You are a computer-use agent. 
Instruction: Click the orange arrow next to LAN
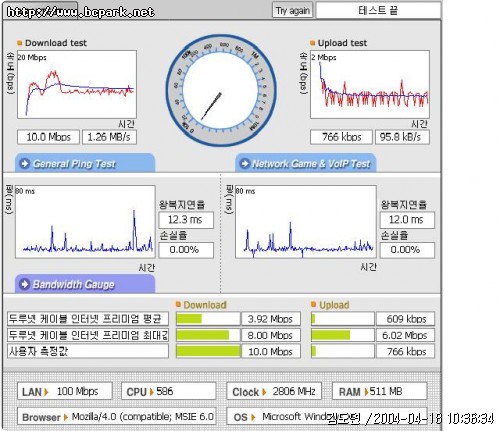(x=46, y=392)
